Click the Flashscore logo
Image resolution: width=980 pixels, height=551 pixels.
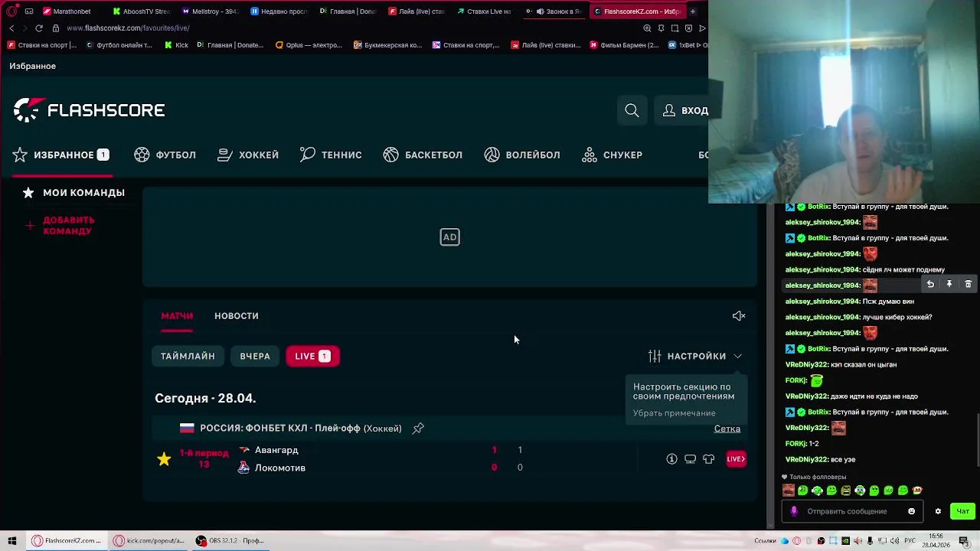(x=89, y=110)
